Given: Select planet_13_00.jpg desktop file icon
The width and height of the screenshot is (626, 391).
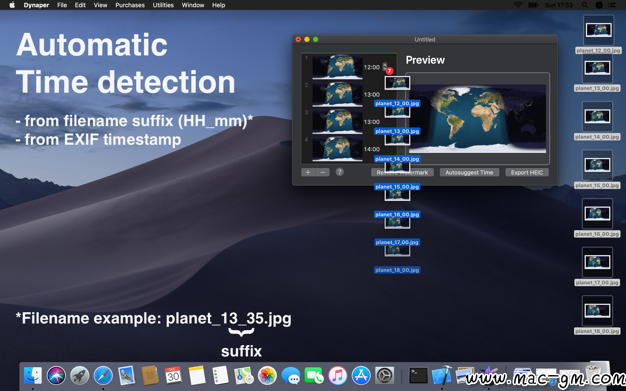Looking at the screenshot, I should (x=598, y=68).
